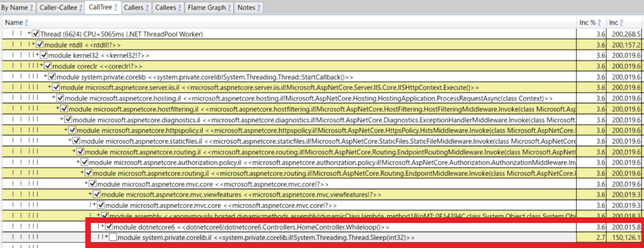The height and width of the screenshot is (248, 644).
Task: Collapse the module coreclr node
Action: click(41, 66)
